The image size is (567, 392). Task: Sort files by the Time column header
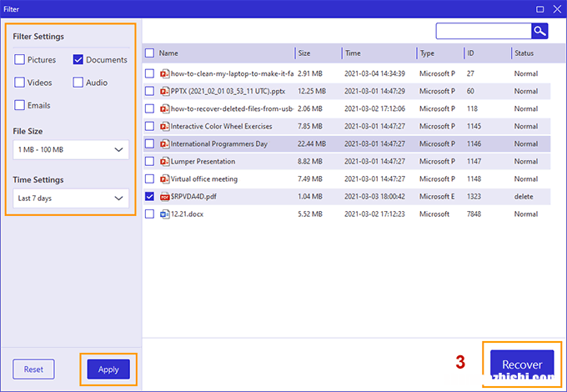tap(353, 53)
